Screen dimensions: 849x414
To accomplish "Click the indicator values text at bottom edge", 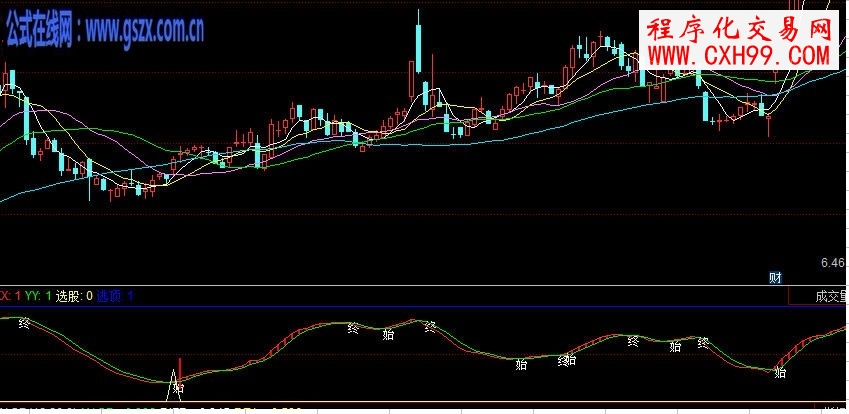I will click(x=150, y=410).
